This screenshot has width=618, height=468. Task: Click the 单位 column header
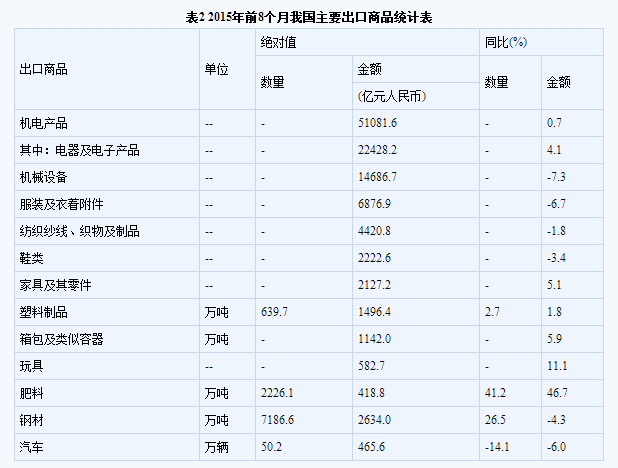pos(216,69)
